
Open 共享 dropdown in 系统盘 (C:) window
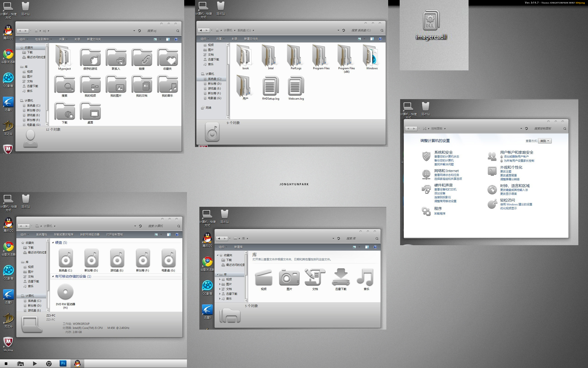click(220, 39)
